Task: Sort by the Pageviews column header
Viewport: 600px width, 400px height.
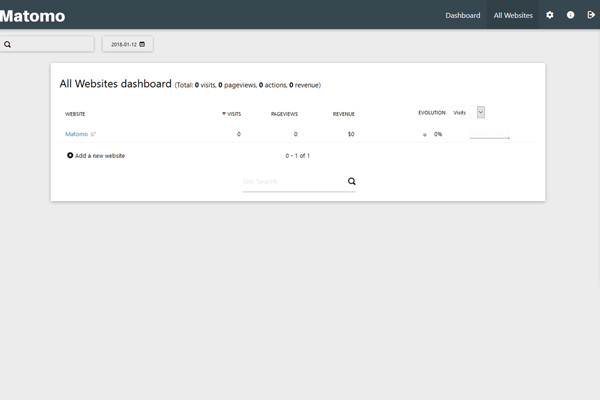Action: [x=284, y=114]
